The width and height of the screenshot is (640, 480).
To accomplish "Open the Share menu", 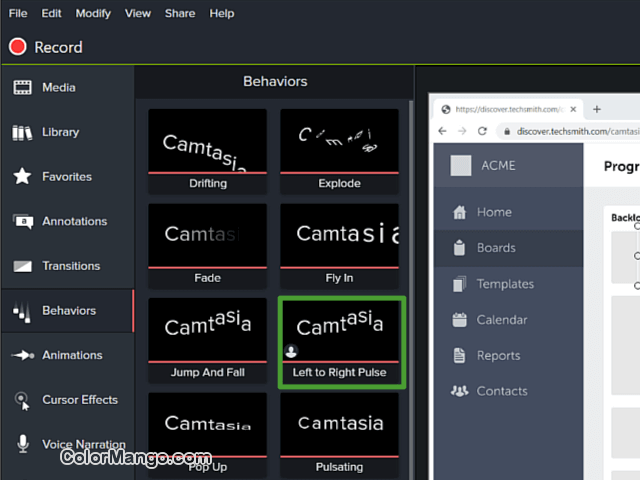I will coord(180,13).
